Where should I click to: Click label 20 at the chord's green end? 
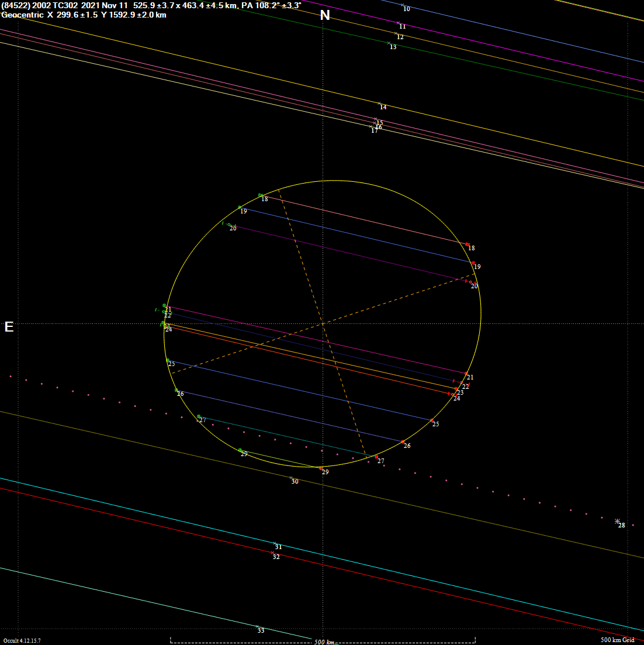point(233,228)
